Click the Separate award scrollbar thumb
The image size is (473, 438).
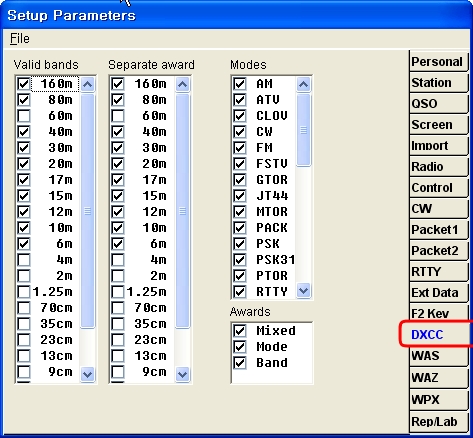pos(182,211)
